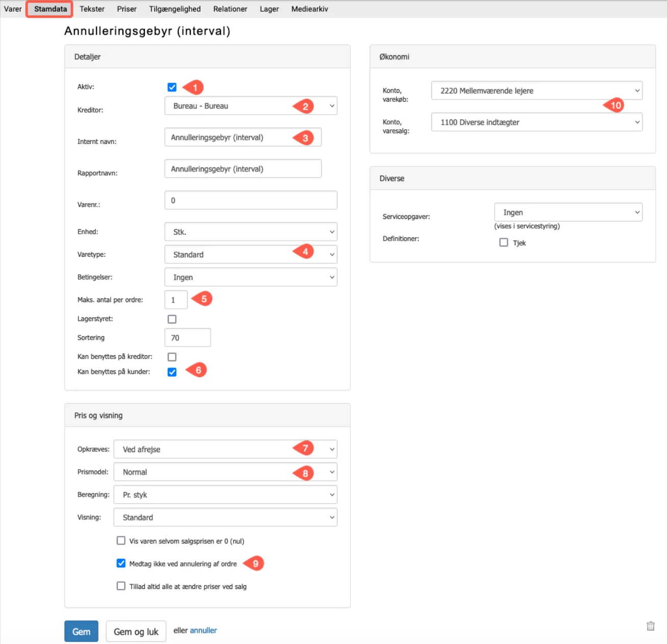Go to the Tilgængelighed tab
Screen dimensions: 667x644
[x=175, y=9]
